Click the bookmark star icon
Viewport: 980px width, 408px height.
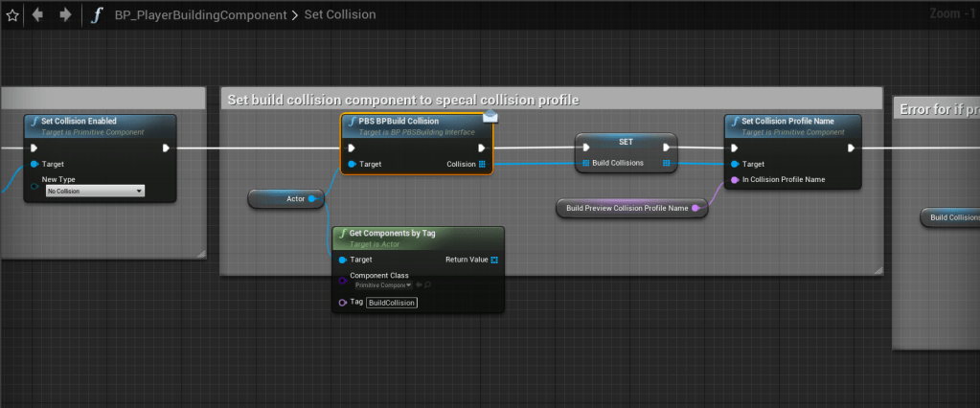pyautogui.click(x=12, y=15)
